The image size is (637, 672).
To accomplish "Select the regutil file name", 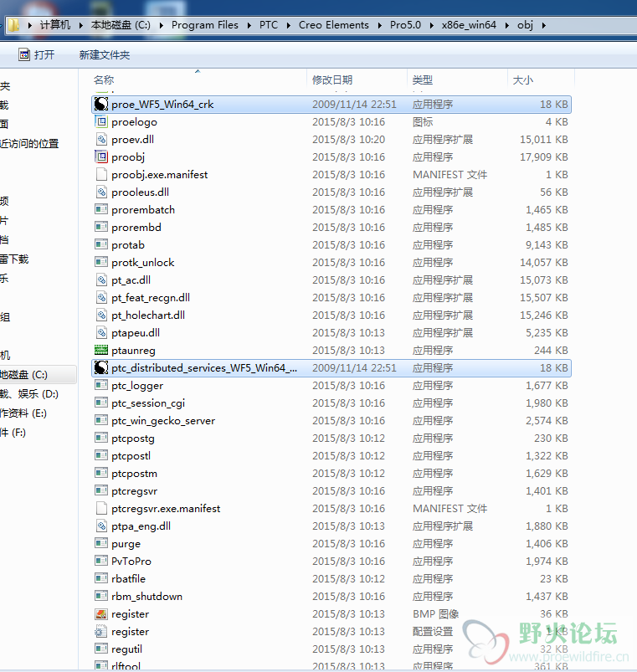I will pyautogui.click(x=126, y=649).
